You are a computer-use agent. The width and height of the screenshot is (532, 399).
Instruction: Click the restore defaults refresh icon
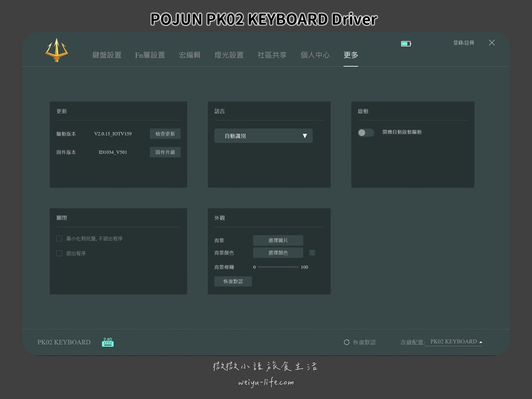347,342
